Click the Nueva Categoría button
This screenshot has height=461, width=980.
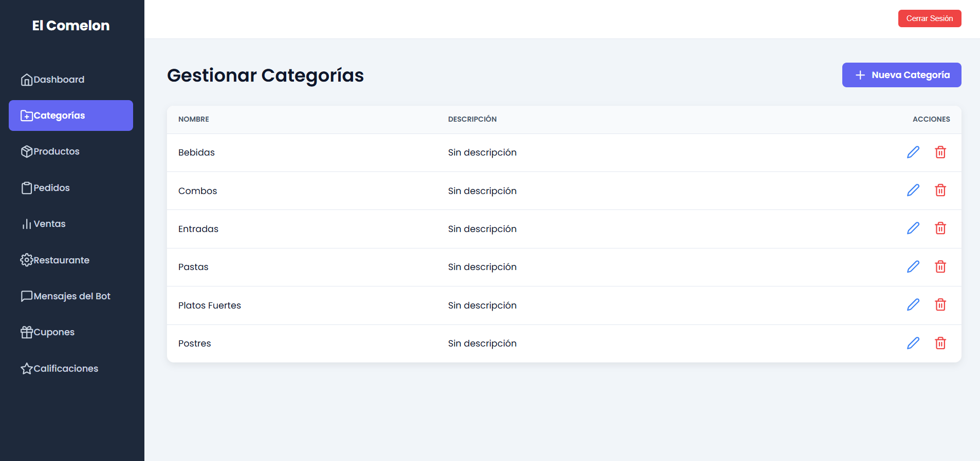click(901, 75)
